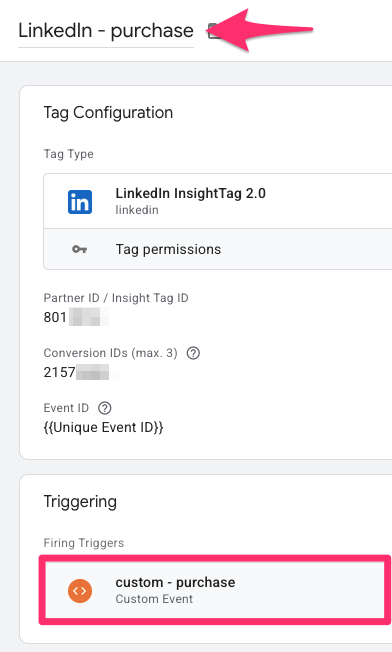Click the folder icon beside the tag name
Screen dimensions: 392x652
click(213, 31)
